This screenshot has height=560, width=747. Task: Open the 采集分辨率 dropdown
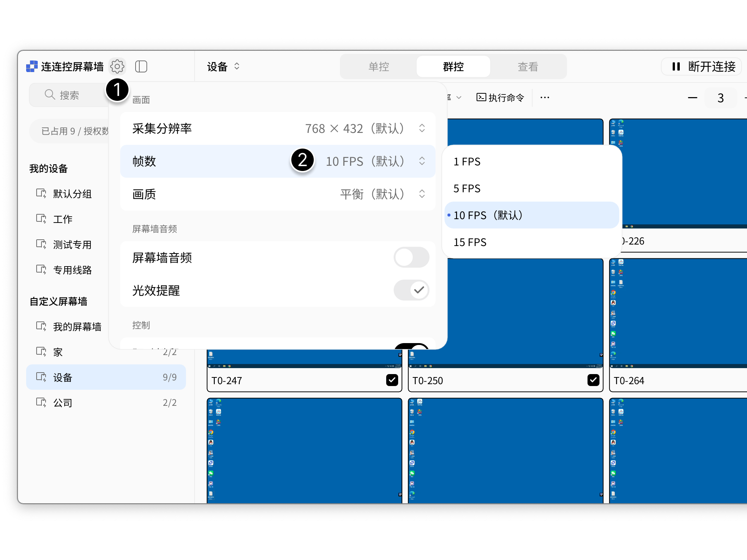click(422, 128)
